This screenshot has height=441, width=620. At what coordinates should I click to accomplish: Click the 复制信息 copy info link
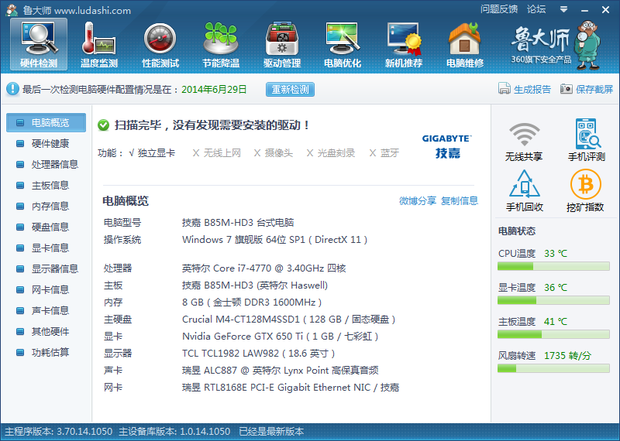459,201
